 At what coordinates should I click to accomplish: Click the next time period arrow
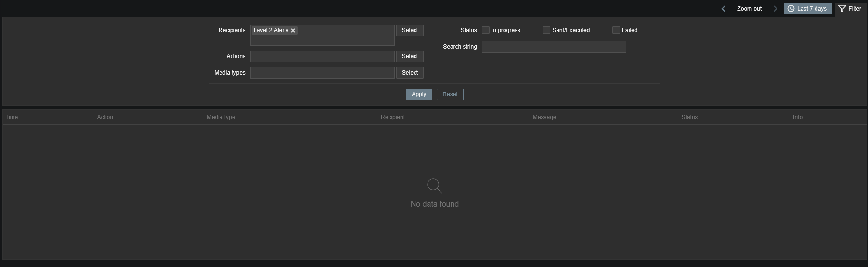775,9
